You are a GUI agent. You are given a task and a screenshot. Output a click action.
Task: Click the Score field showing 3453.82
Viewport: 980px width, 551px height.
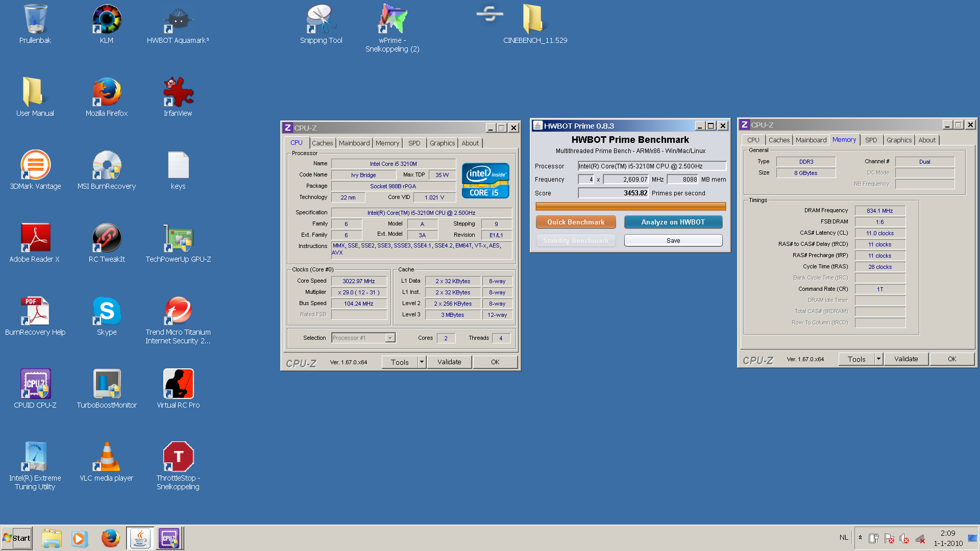coord(613,193)
